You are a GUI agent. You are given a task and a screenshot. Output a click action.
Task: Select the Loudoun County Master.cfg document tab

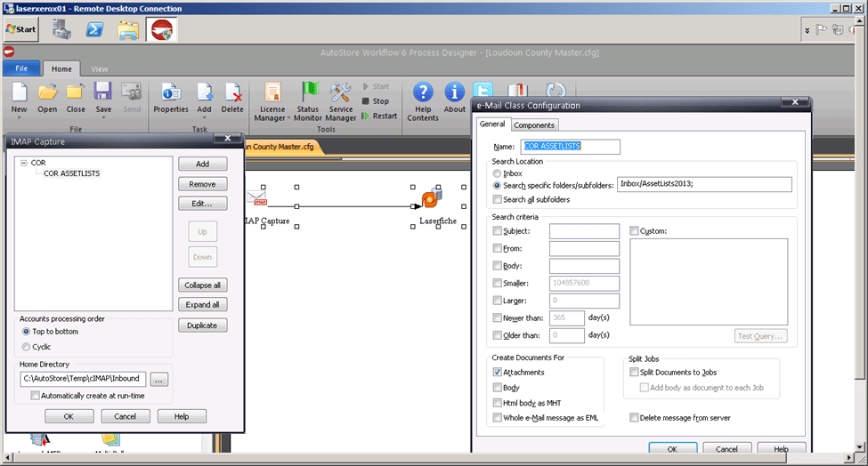tap(281, 147)
